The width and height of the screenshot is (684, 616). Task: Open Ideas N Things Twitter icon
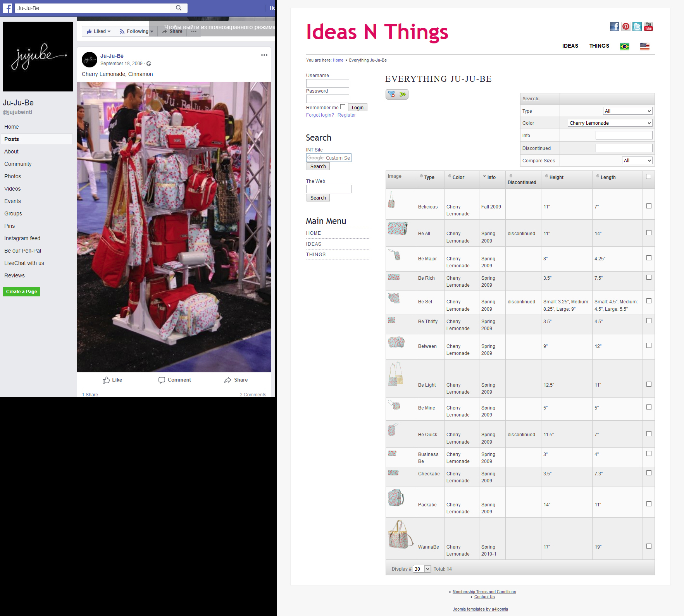pos(637,26)
